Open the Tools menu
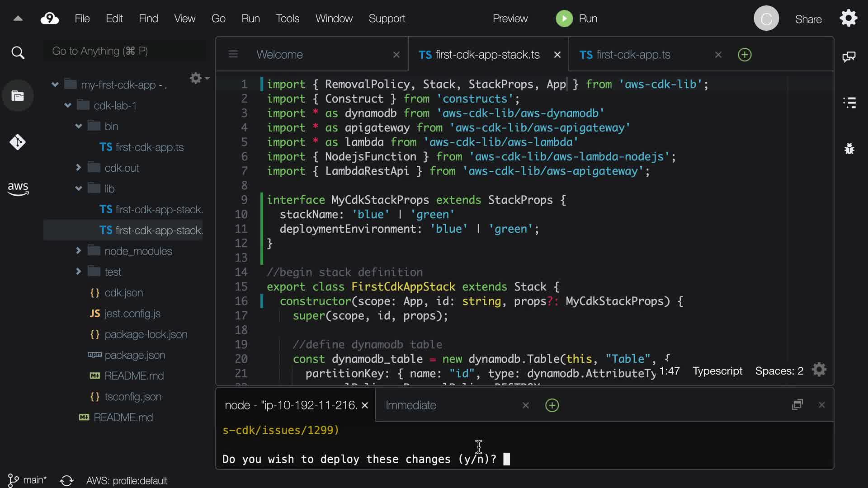868x488 pixels. click(288, 19)
